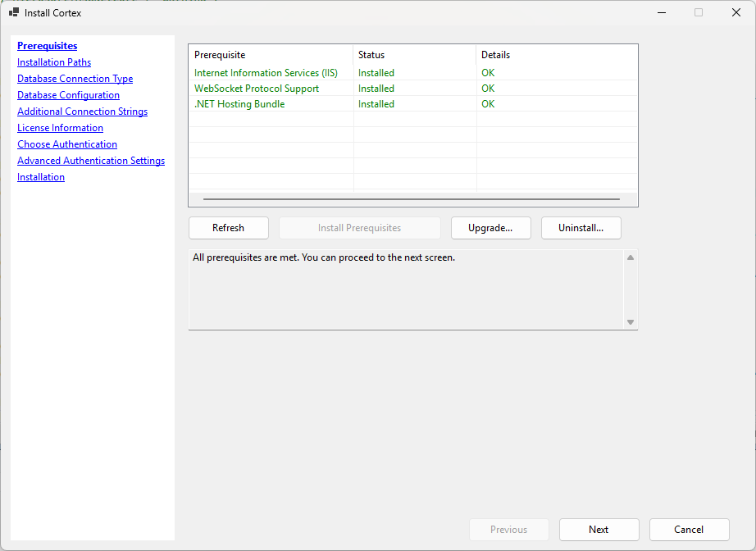Open the Database Configuration step
The height and width of the screenshot is (551, 756).
[x=68, y=95]
